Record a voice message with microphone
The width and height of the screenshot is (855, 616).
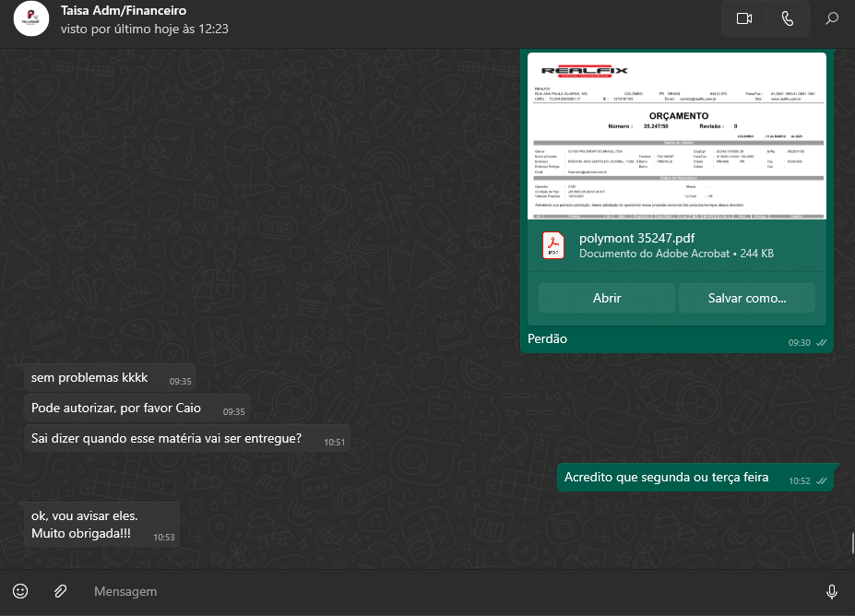point(831,591)
